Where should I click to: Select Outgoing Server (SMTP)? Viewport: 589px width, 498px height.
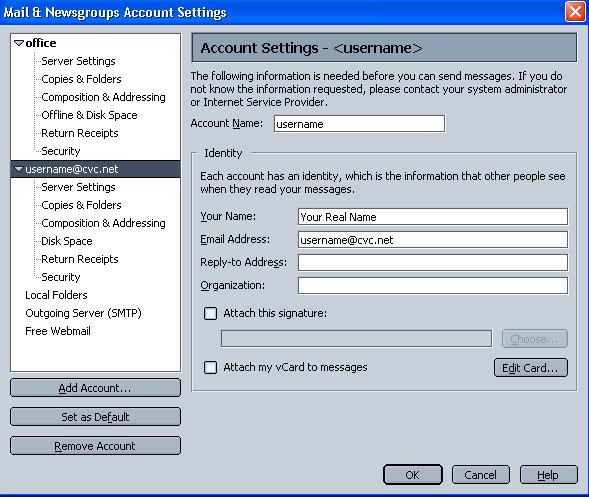tap(83, 313)
